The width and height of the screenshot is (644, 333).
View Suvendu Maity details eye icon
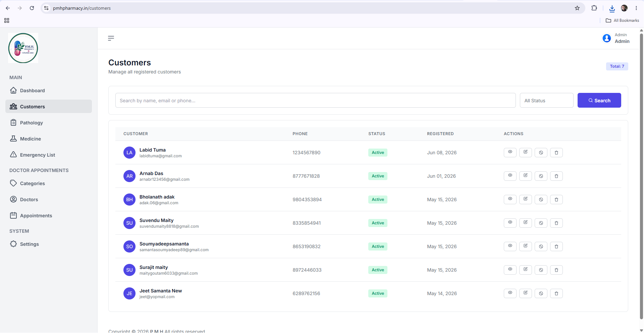510,223
